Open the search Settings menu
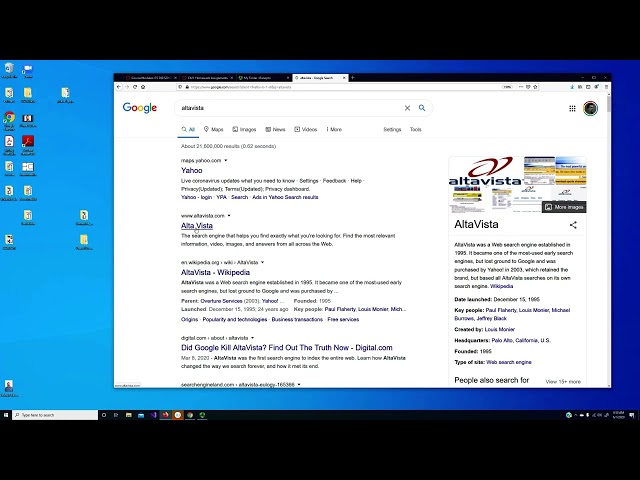 click(x=392, y=129)
